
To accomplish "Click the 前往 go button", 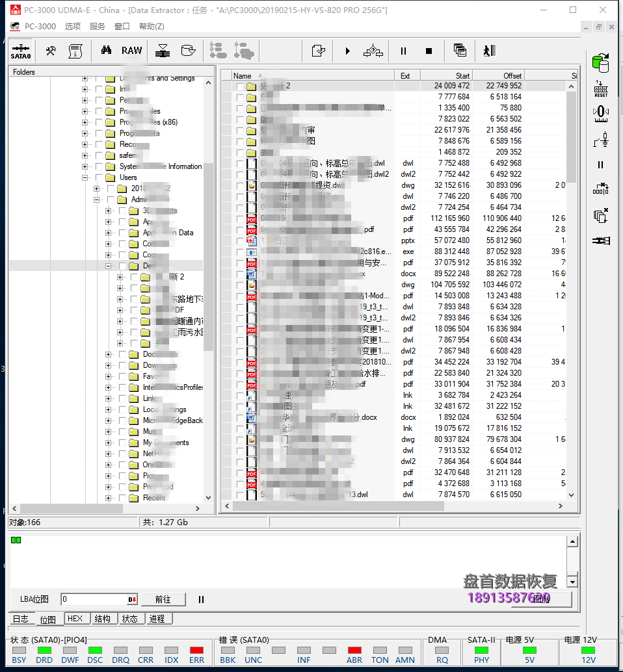I will click(x=163, y=599).
